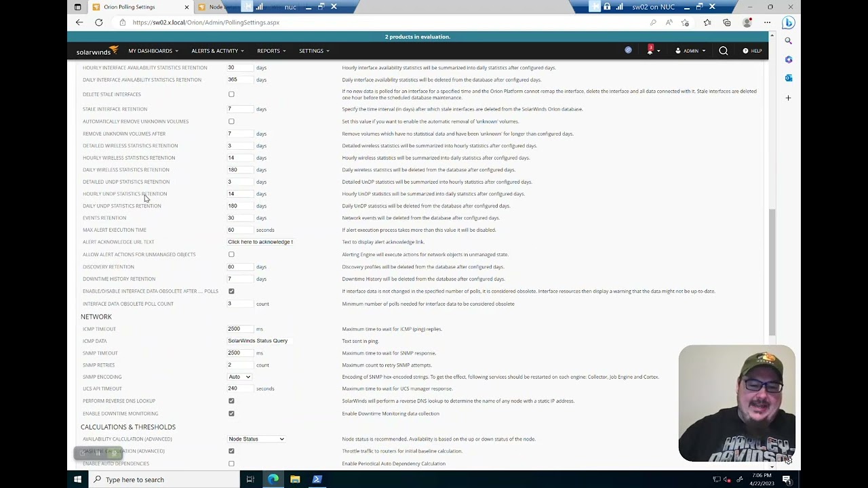Uncheck Interface Data Obsolete After Polls checkbox

coord(231,291)
